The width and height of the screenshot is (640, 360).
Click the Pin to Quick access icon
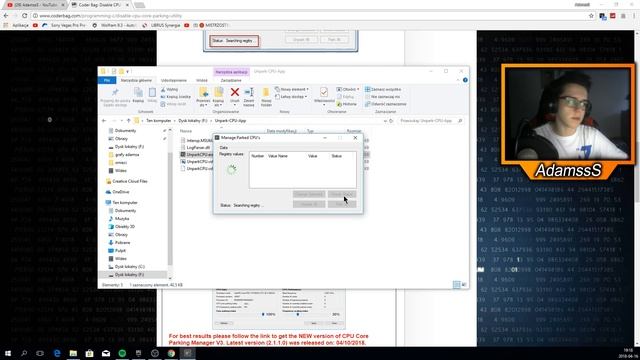click(115, 92)
